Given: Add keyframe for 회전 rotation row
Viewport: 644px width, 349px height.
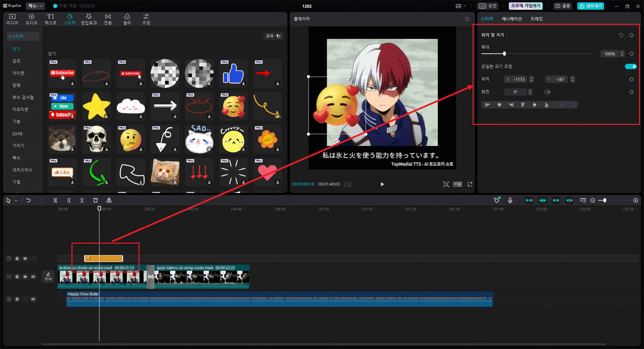Looking at the screenshot, I should (632, 92).
